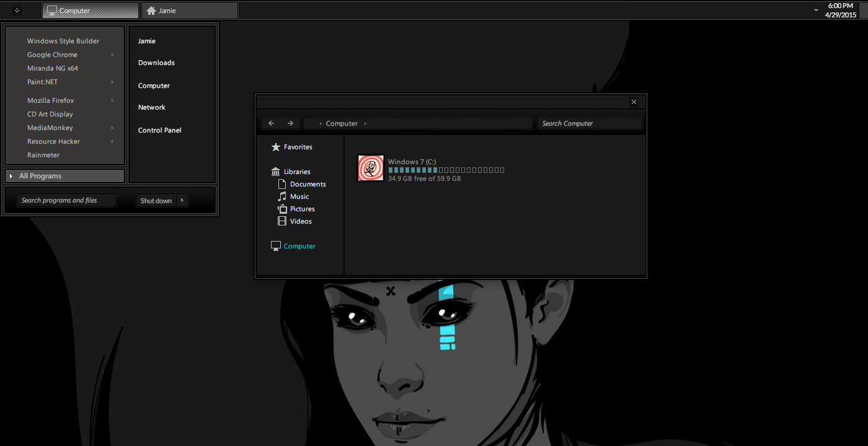Open Paint.NET from start menu

(42, 82)
